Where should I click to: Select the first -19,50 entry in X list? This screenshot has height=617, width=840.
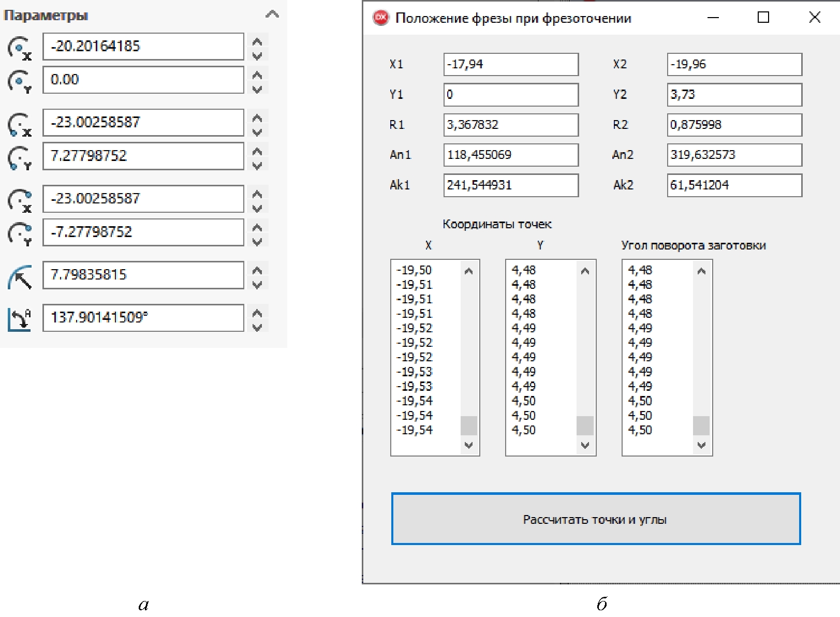(415, 270)
